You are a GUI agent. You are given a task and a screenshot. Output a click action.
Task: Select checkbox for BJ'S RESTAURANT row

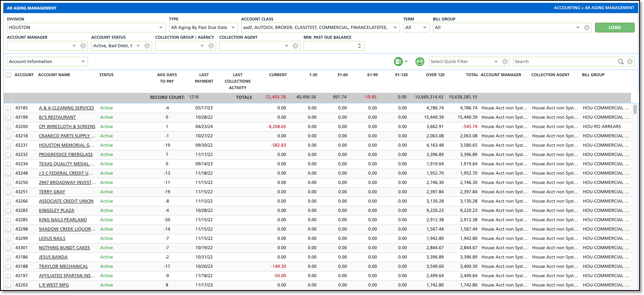9,118
